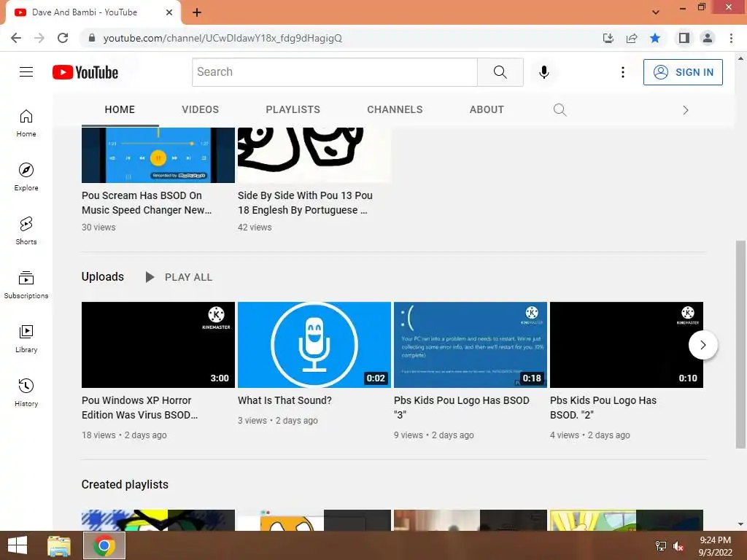Open YouTube settings three-dot menu
This screenshot has height=560, width=747.
[x=623, y=72]
